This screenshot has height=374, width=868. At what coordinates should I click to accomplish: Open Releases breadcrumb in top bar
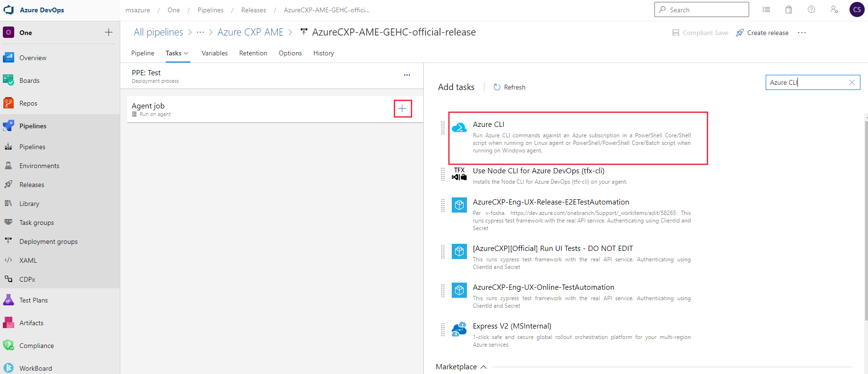253,10
